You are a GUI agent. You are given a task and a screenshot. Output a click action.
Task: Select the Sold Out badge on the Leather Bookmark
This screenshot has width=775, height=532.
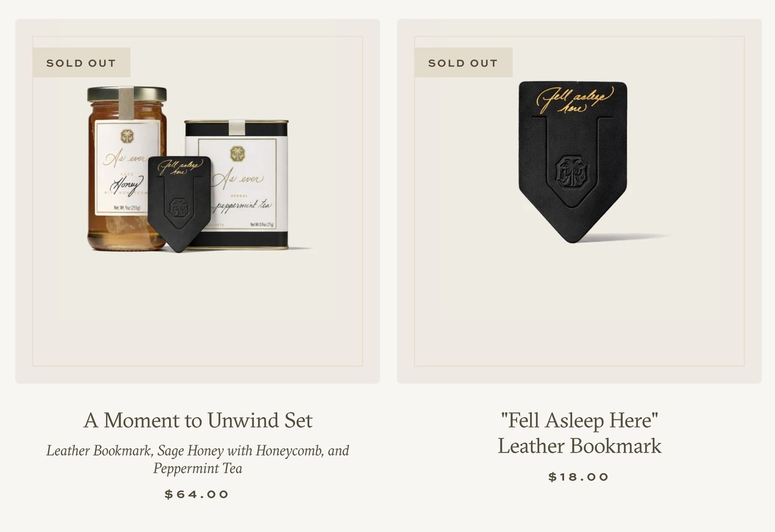tap(463, 63)
